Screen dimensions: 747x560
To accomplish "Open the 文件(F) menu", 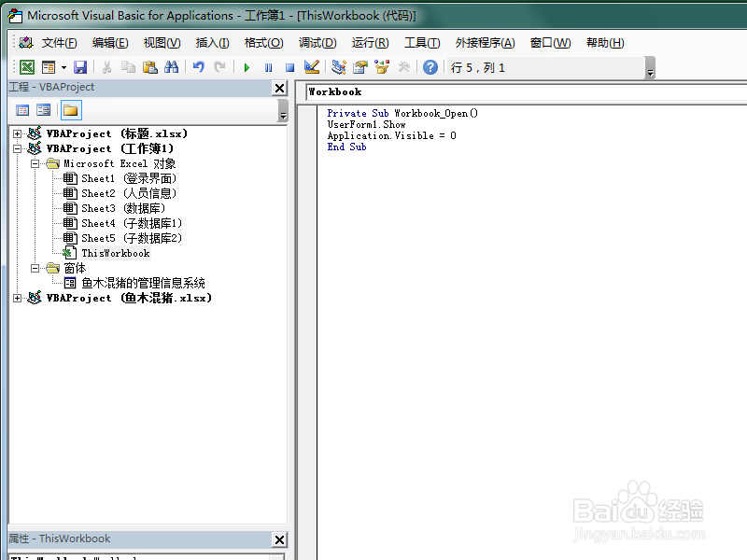I will pyautogui.click(x=59, y=43).
